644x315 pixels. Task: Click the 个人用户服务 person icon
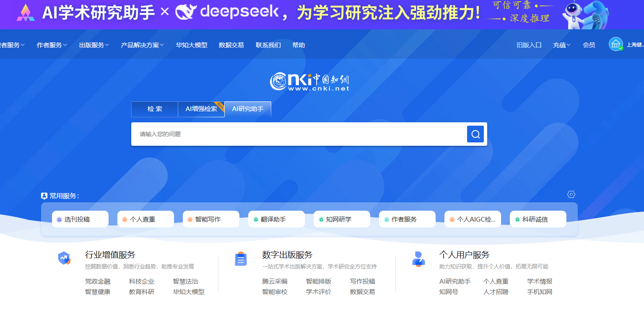point(418,259)
